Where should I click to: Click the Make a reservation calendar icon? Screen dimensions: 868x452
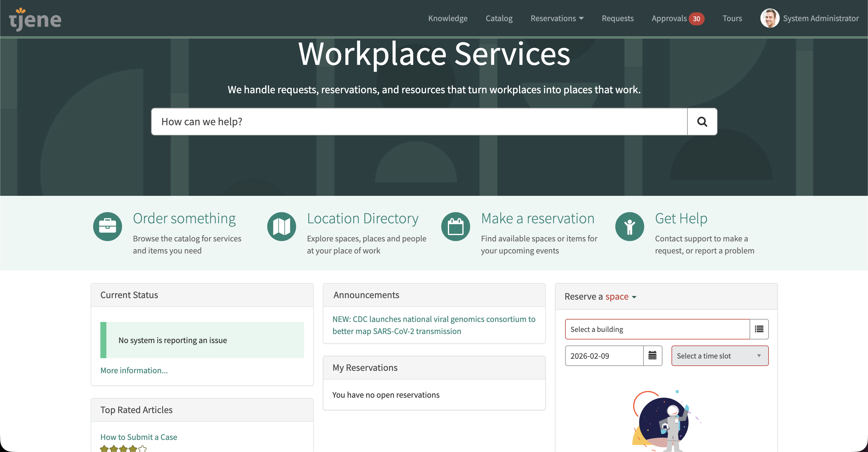coord(455,226)
